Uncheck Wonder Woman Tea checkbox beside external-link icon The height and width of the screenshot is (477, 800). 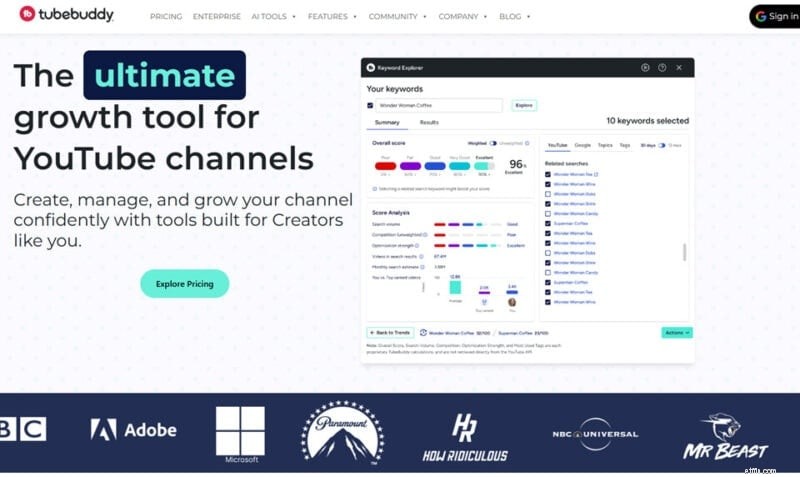[548, 174]
